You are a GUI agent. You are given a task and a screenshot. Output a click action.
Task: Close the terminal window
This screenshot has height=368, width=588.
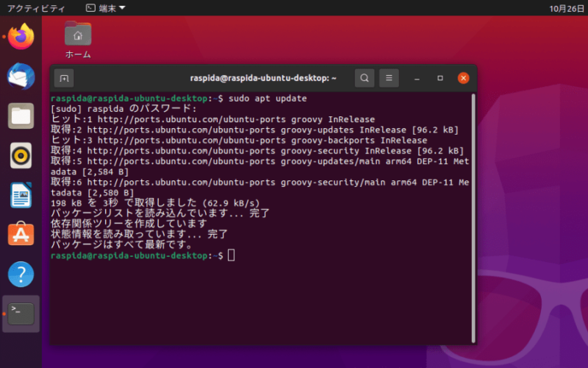tap(464, 78)
